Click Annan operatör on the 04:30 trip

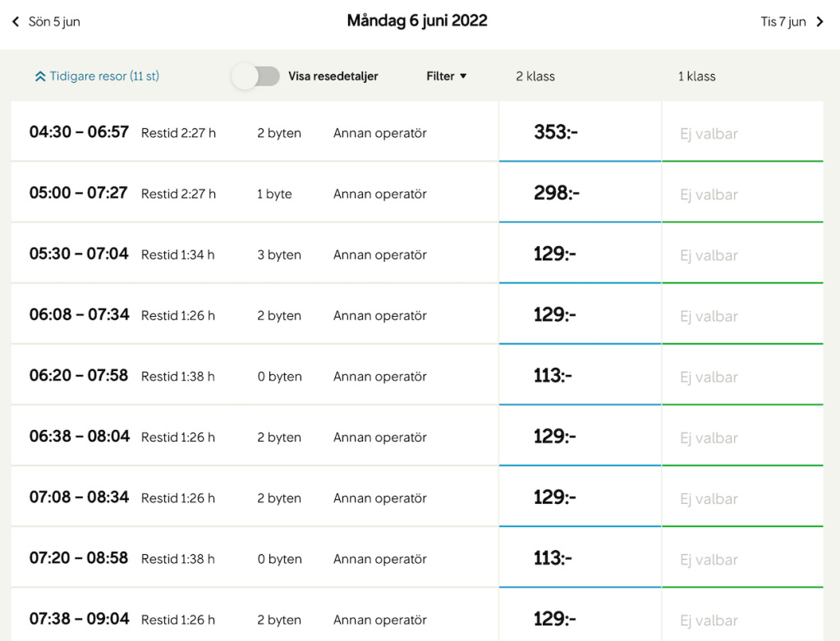pyautogui.click(x=380, y=133)
